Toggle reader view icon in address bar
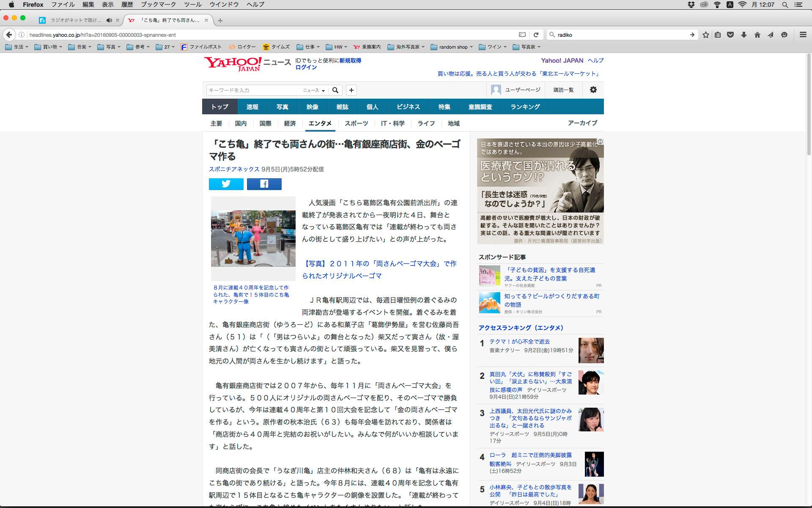 [x=522, y=35]
